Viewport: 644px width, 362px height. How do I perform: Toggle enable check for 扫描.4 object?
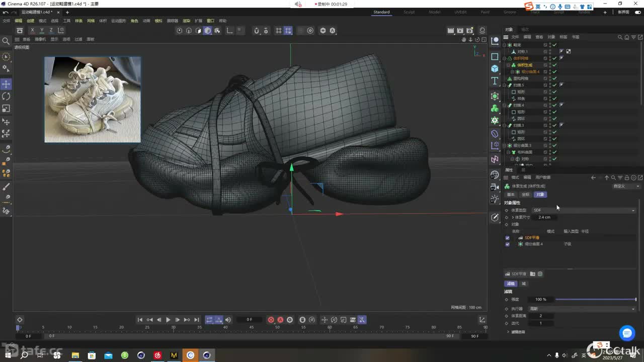[554, 105]
